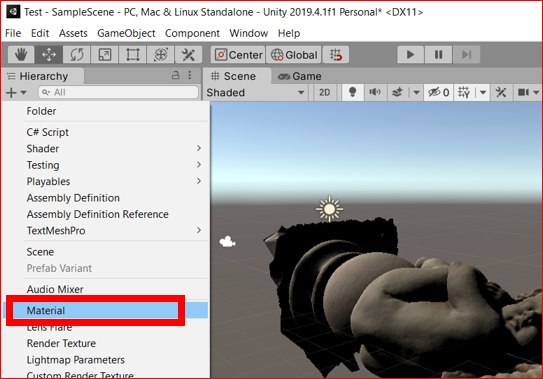The height and width of the screenshot is (379, 543).
Task: Open the scene effects dropdown arrow
Action: [x=416, y=92]
